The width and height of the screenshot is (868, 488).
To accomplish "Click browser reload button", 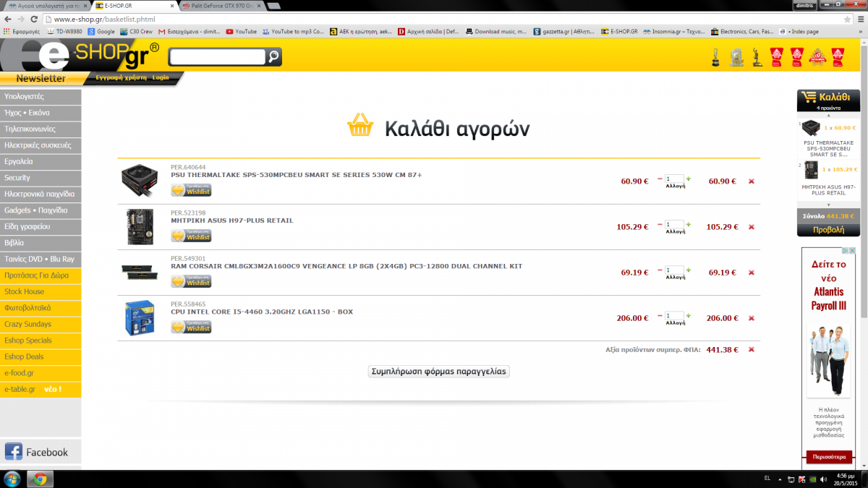I will [x=33, y=19].
